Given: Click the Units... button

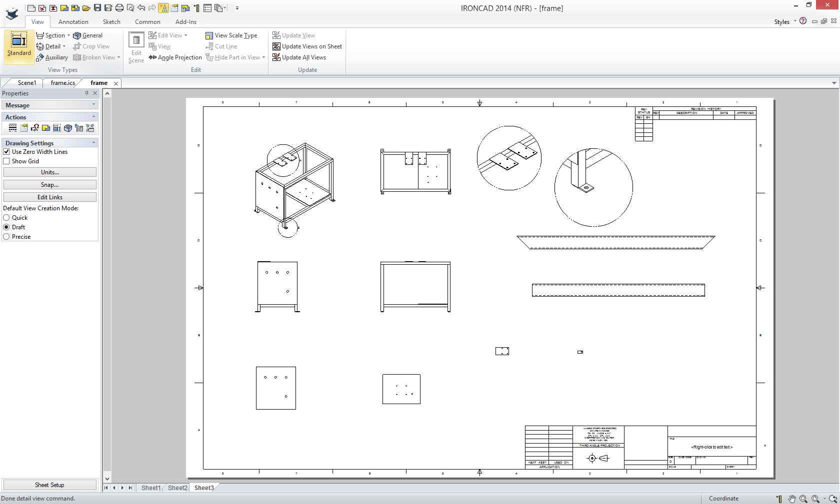Looking at the screenshot, I should [49, 172].
